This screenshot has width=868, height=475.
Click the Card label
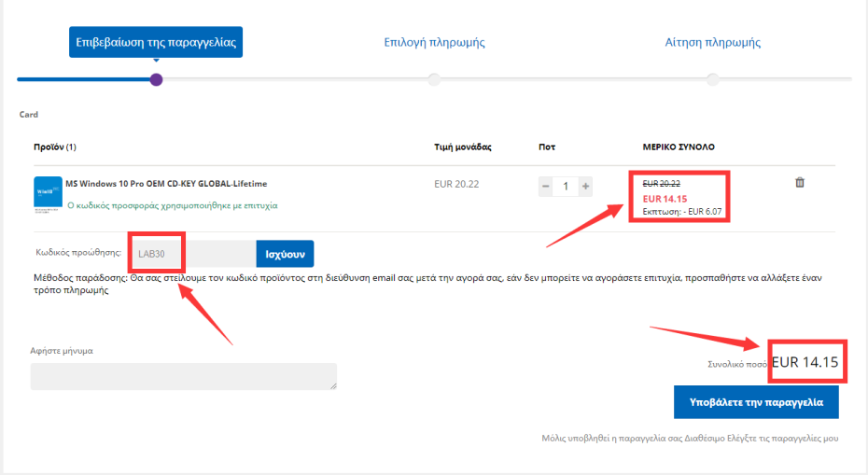[x=29, y=115]
